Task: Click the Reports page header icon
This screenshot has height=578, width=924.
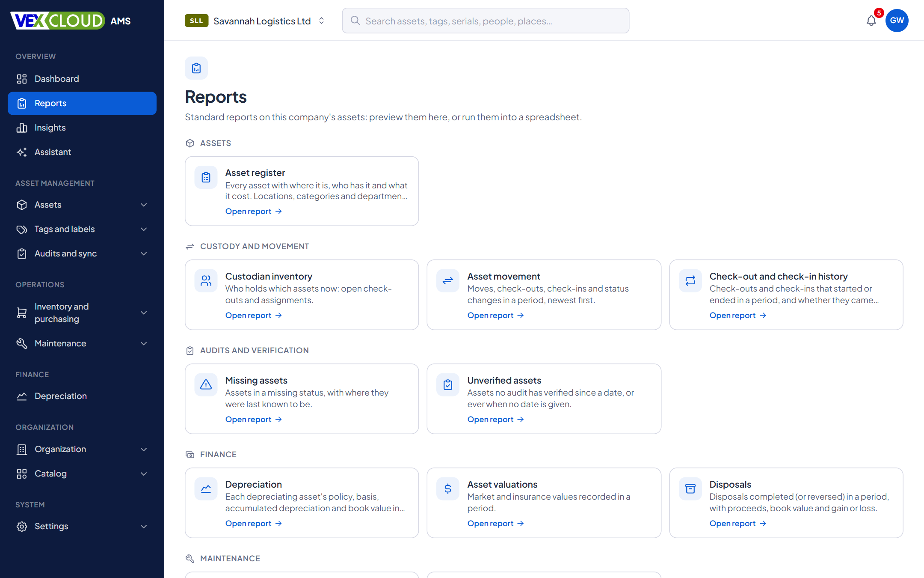Action: pyautogui.click(x=196, y=68)
